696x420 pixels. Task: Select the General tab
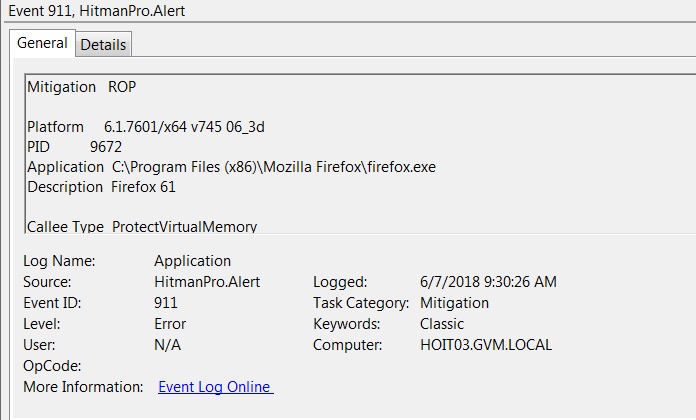tap(42, 43)
